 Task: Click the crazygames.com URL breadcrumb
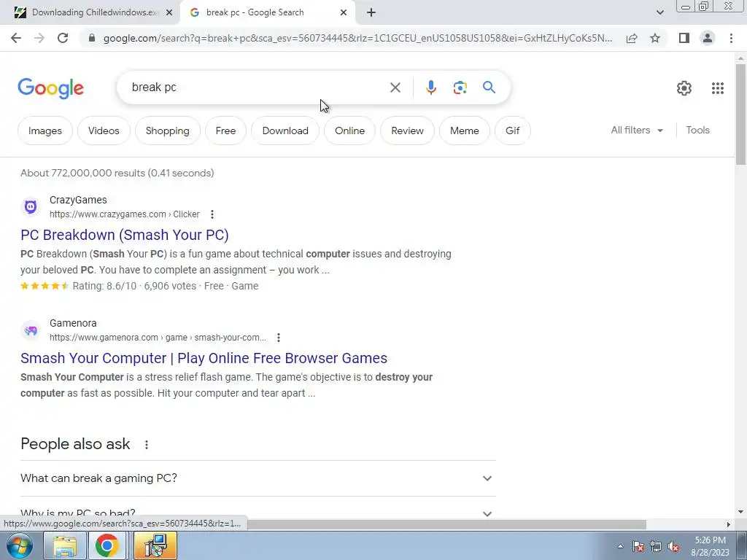pyautogui.click(x=124, y=214)
